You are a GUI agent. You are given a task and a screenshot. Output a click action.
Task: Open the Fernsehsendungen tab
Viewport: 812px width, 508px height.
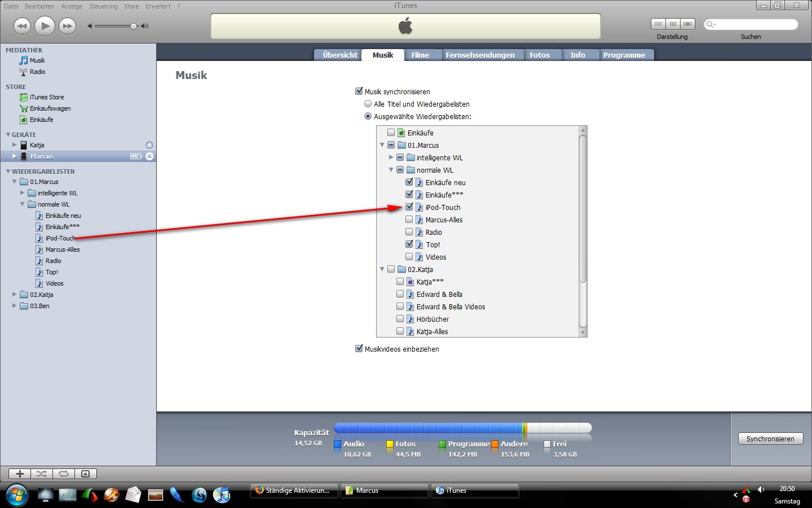pos(480,55)
